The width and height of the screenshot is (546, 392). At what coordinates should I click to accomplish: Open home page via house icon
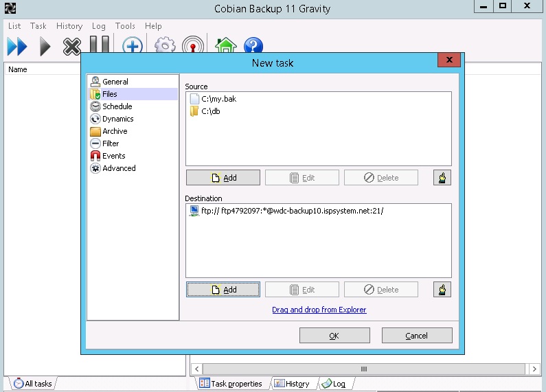[x=226, y=45]
